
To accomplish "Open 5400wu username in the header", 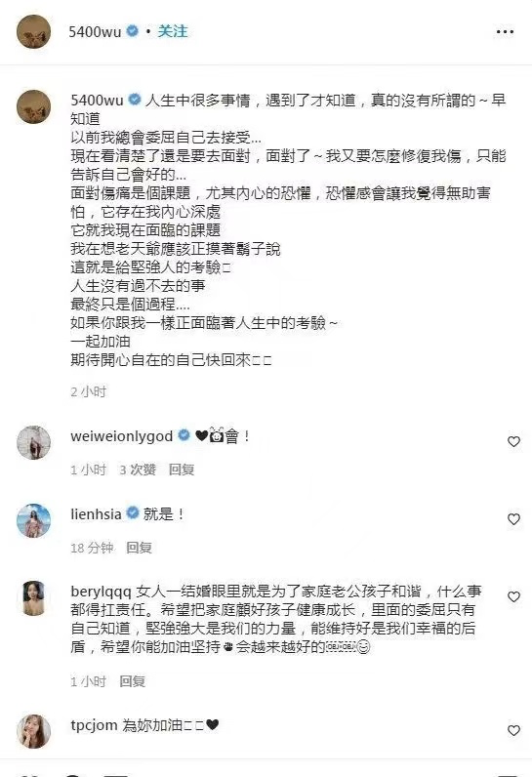I will pos(95,31).
